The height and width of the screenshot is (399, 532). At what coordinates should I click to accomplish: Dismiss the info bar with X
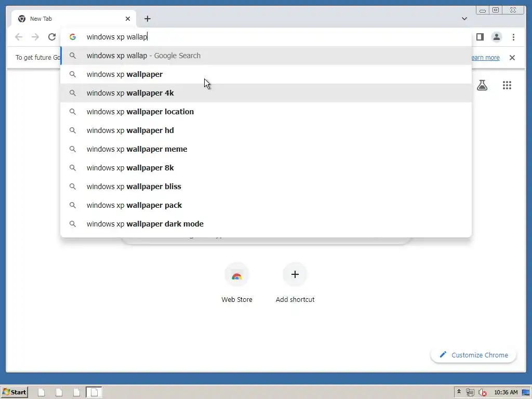(512, 57)
